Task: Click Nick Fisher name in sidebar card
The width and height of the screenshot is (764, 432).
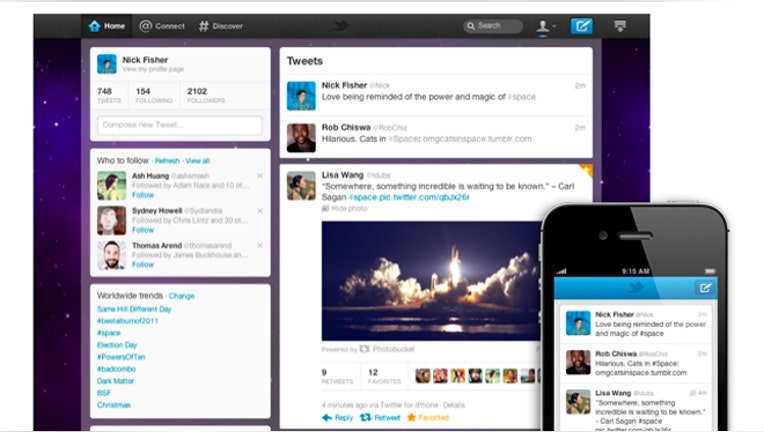Action: pos(145,60)
